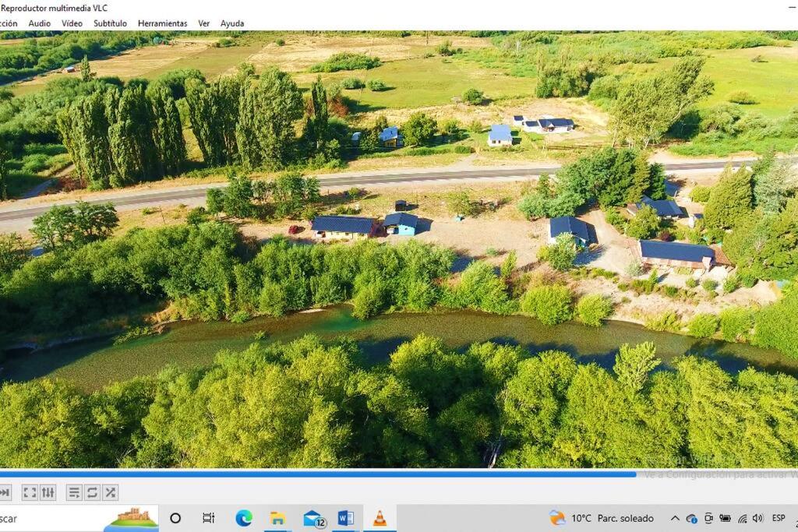798x532 pixels.
Task: Switch to Microsoft Word on the taskbar
Action: tap(346, 518)
